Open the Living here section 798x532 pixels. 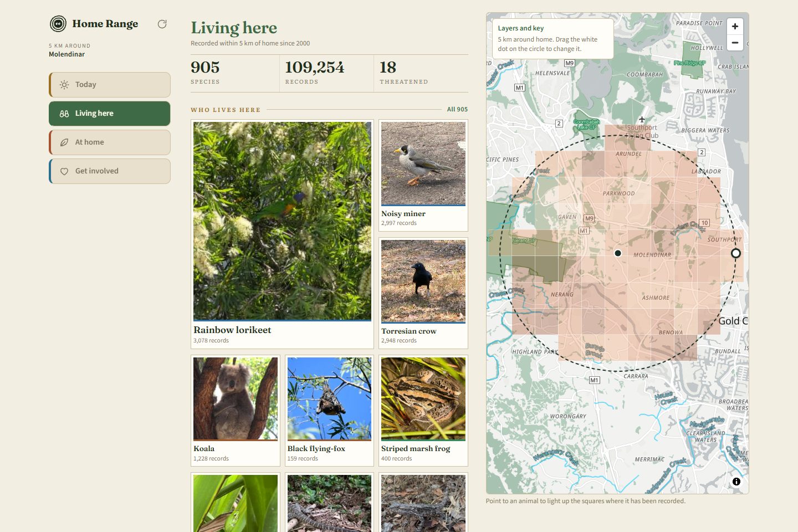tap(110, 114)
